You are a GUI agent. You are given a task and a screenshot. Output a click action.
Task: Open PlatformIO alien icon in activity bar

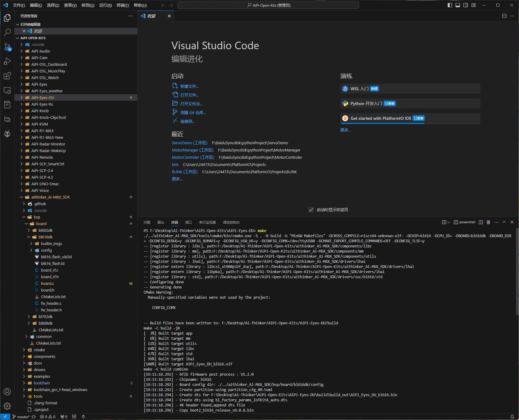[x=7, y=134]
